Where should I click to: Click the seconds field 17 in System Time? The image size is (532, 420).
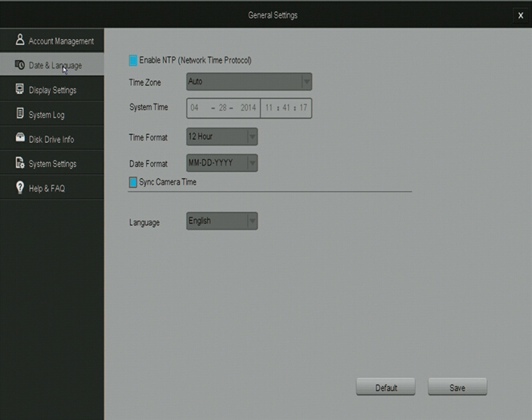point(303,108)
